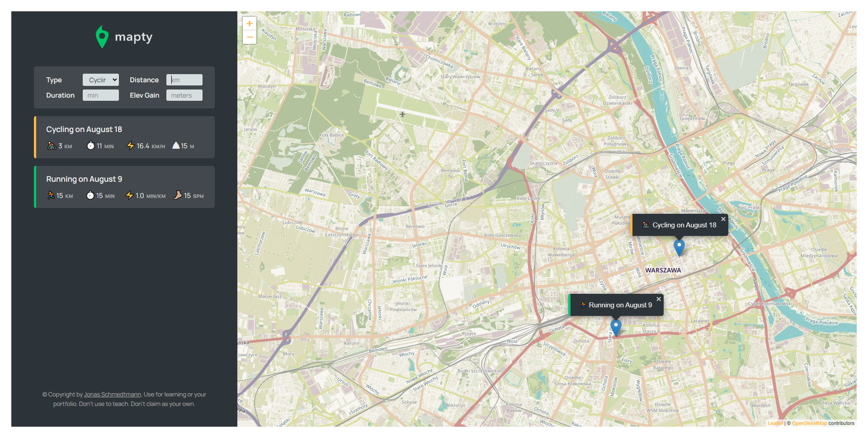Click the Distance km input field
868x438 pixels.
pyautogui.click(x=184, y=80)
